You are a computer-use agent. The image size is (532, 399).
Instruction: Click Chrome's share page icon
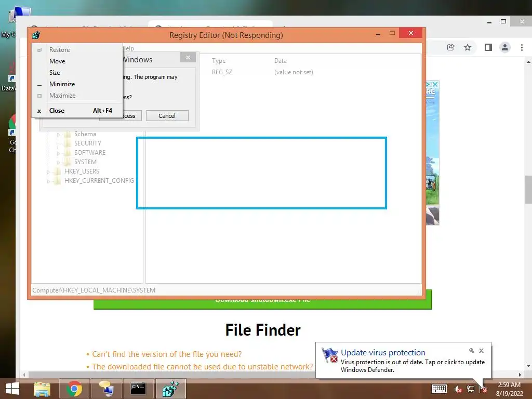coord(450,47)
